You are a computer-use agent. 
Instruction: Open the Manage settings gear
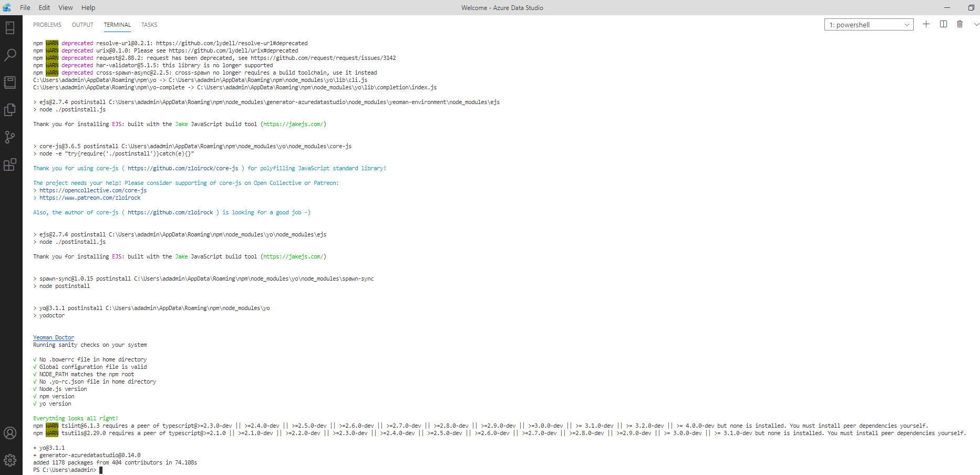tap(10, 460)
